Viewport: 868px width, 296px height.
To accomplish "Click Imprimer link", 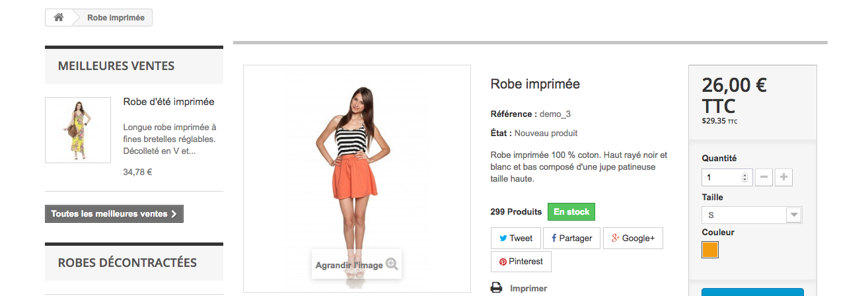I will tap(528, 289).
